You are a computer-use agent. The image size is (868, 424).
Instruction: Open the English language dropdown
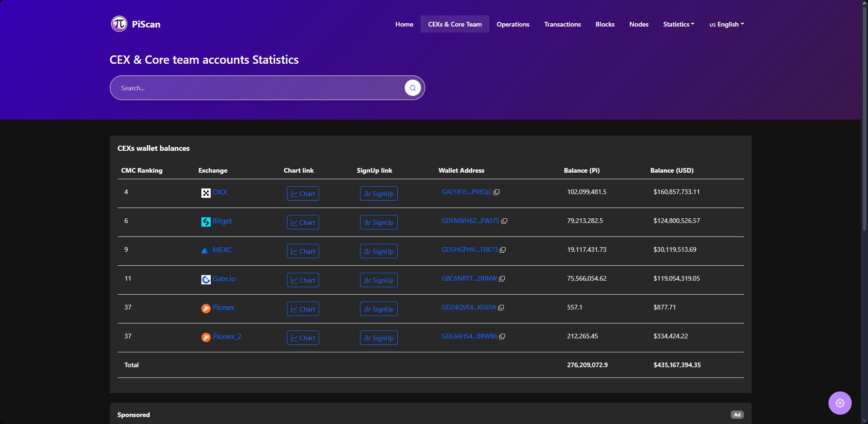pyautogui.click(x=727, y=24)
